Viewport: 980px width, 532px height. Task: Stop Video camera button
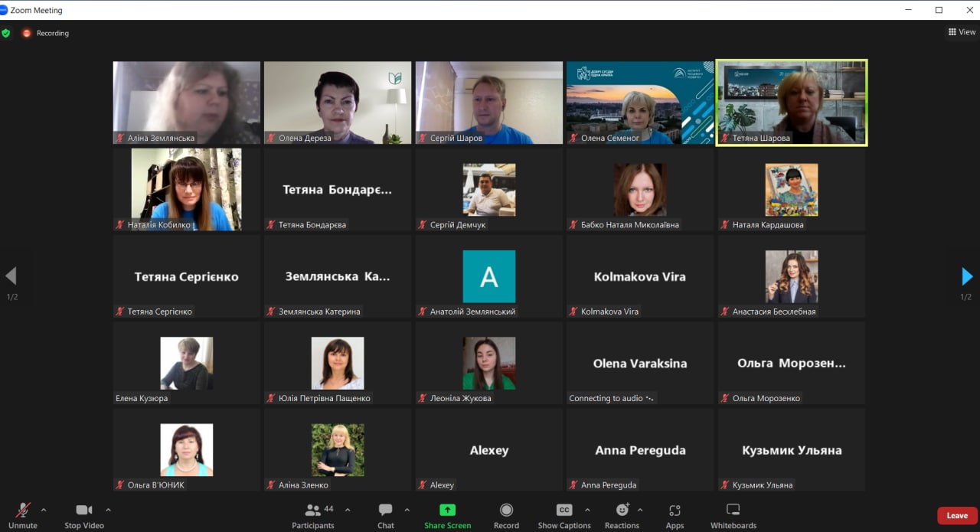pos(84,514)
